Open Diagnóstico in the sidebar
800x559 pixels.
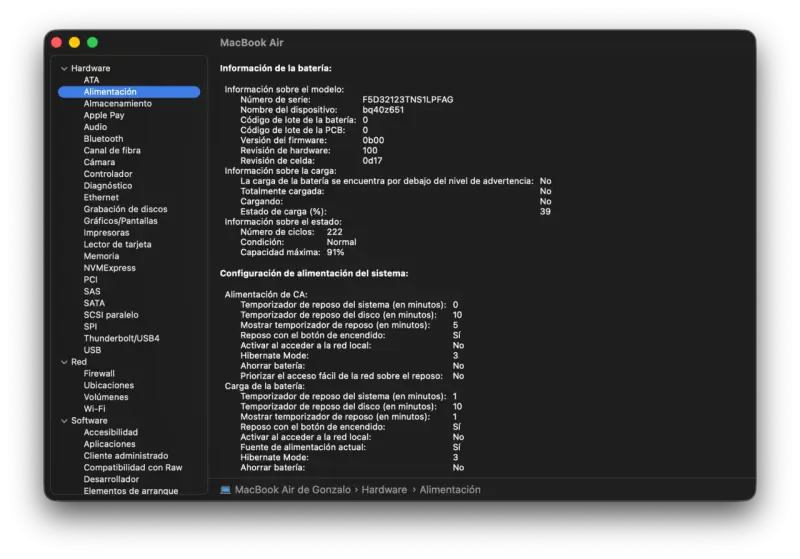point(108,186)
